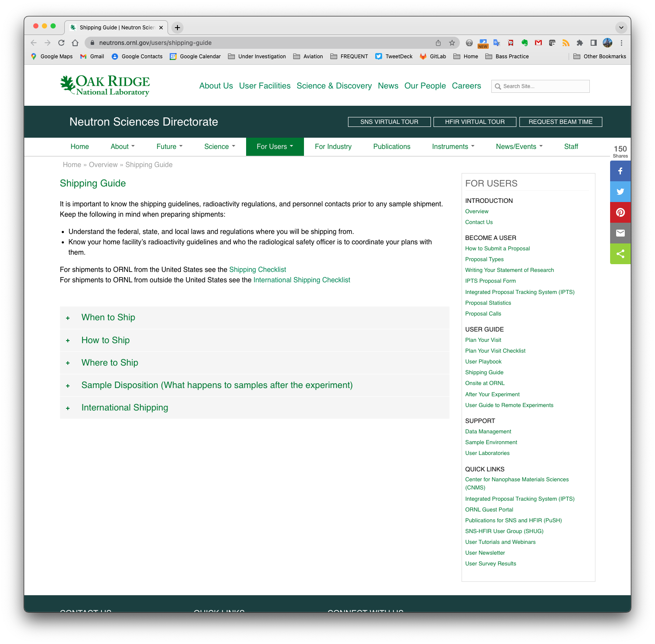Open the Instruments dropdown menu
Screen dimensions: 655x644
[x=453, y=147]
